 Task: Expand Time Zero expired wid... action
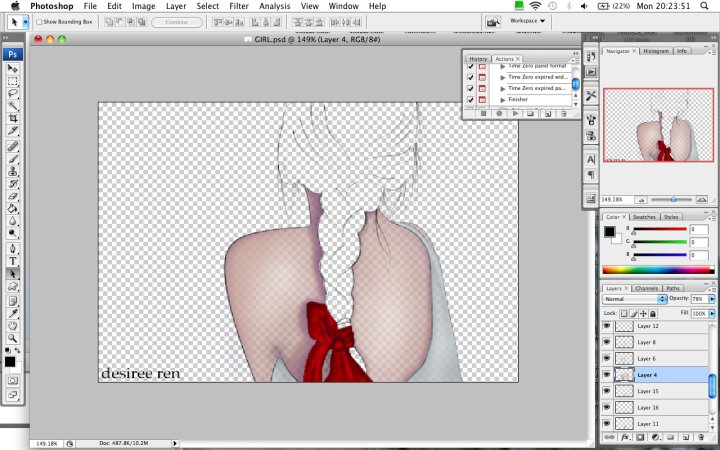tap(503, 78)
